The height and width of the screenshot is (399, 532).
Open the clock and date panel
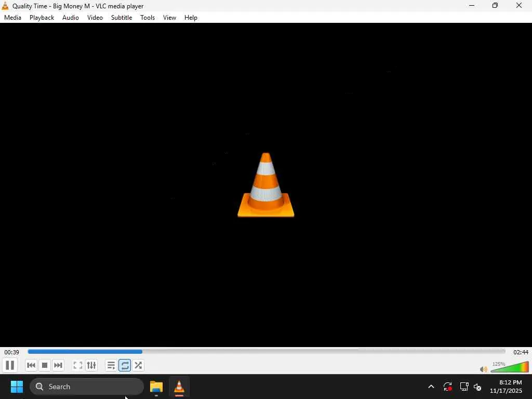coord(506,387)
